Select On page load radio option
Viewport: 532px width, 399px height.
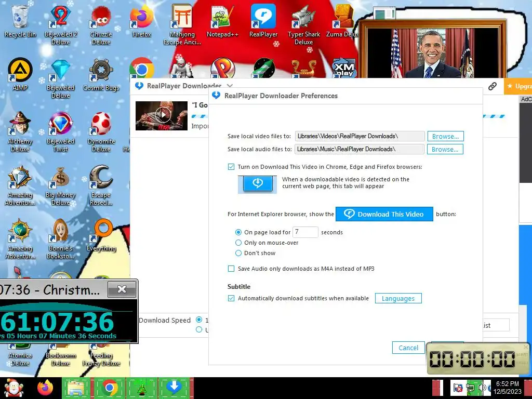238,232
